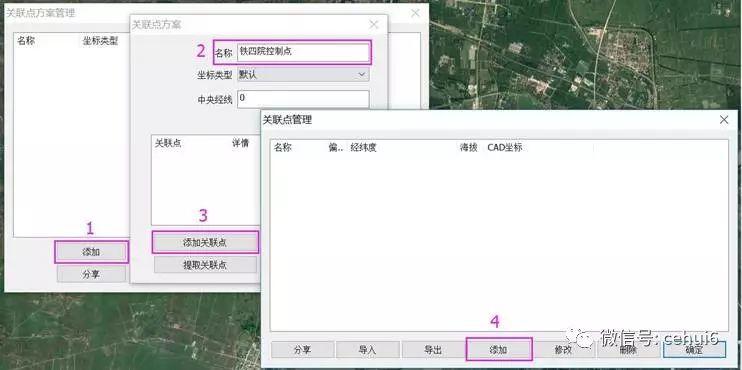Viewport: 742px width, 370px height.
Task: Close the 关联点方案 dialog
Action: (374, 25)
